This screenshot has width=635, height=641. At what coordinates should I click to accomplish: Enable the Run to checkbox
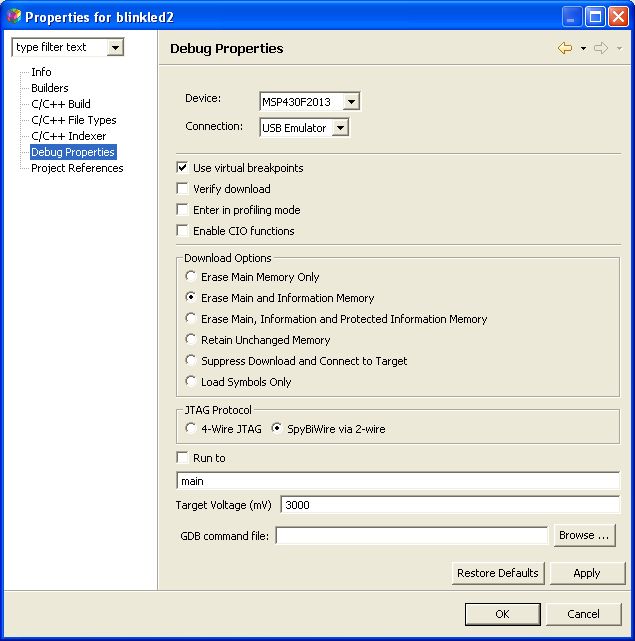(x=182, y=457)
